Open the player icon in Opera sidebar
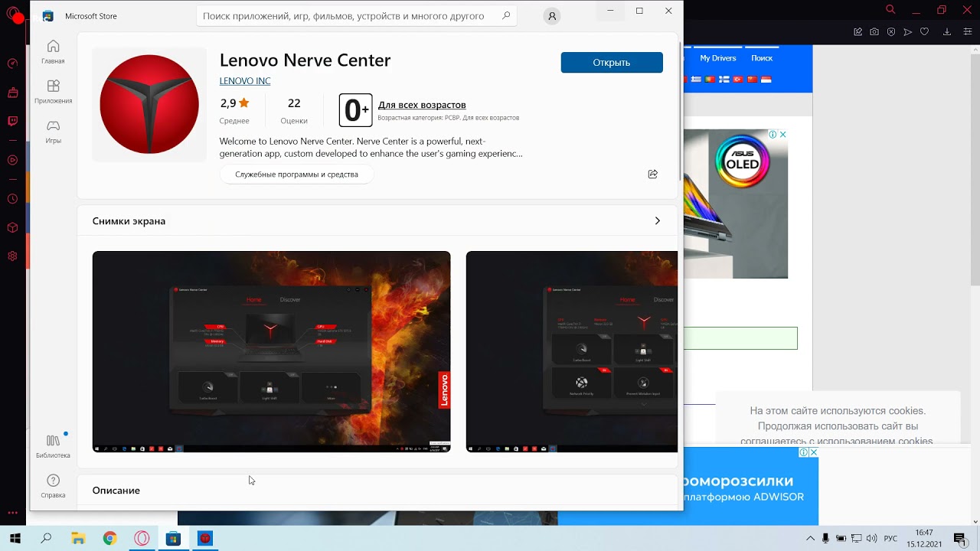This screenshot has height=551, width=980. [12, 160]
